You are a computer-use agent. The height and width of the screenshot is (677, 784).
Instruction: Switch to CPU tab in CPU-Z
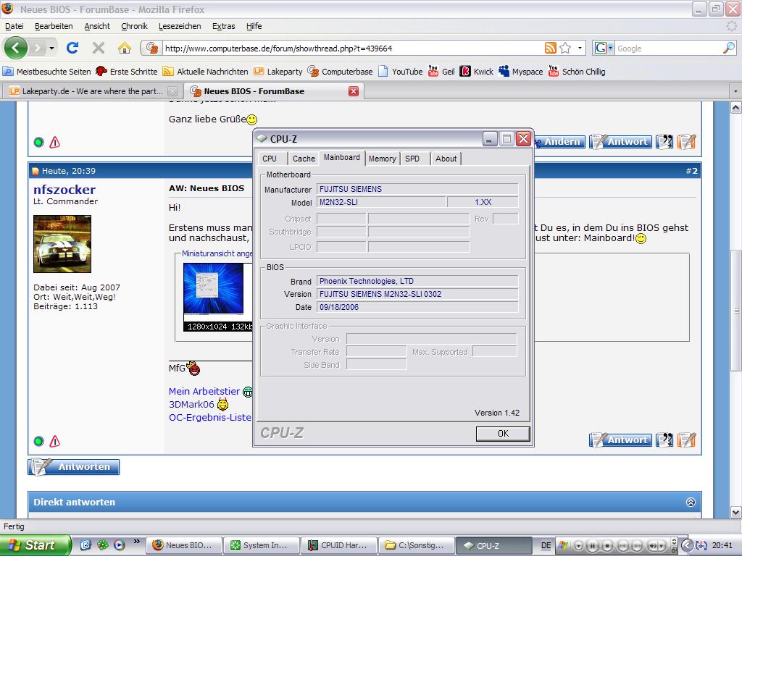click(270, 159)
